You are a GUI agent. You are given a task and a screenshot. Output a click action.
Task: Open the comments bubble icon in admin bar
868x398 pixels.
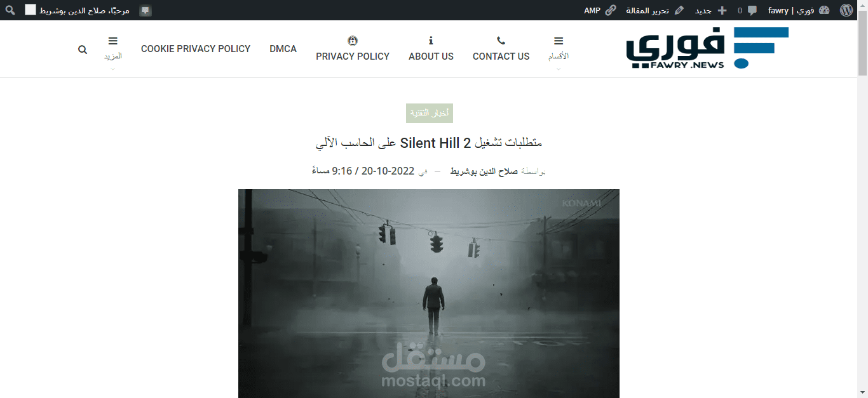[752, 10]
